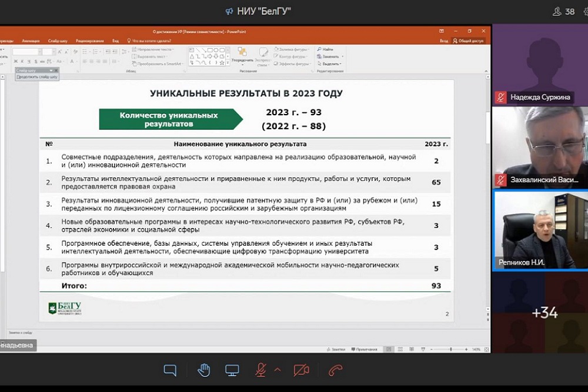Toggle the camera on or off

tap(301, 370)
